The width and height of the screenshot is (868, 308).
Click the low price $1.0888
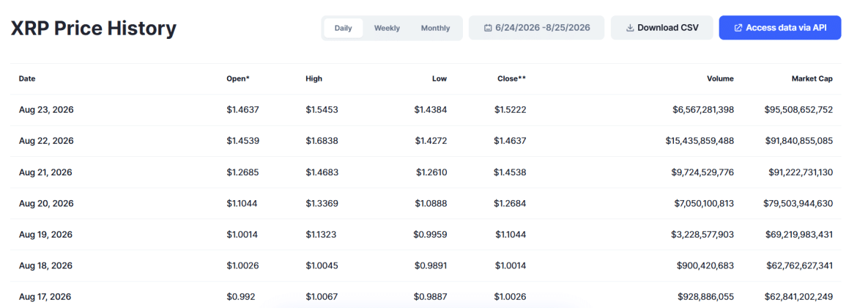(x=431, y=203)
